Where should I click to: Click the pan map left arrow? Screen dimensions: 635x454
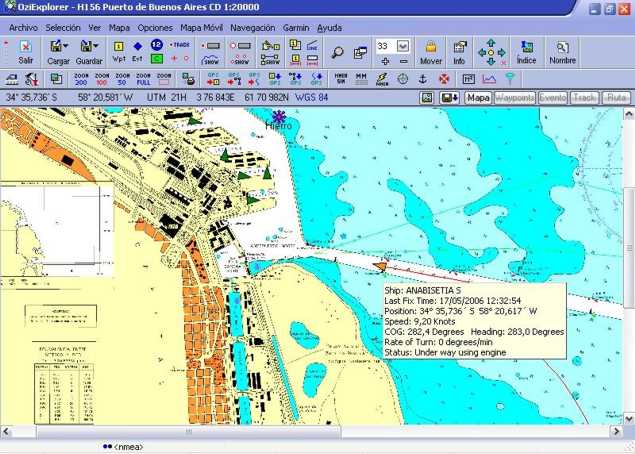click(x=482, y=53)
